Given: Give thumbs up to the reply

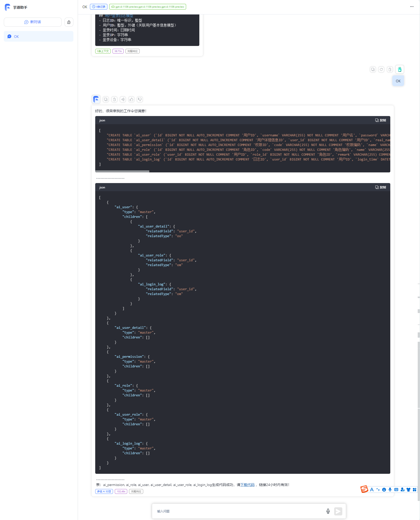Looking at the screenshot, I should [x=131, y=100].
